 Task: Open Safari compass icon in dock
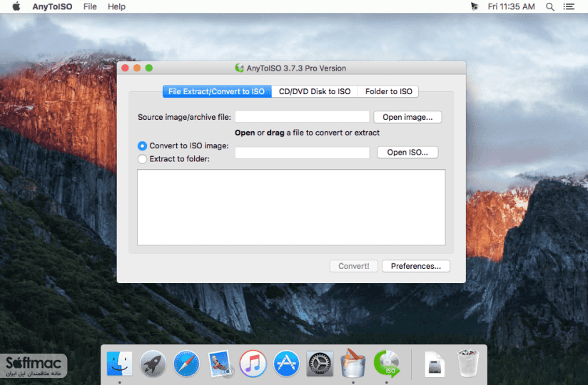point(186,364)
